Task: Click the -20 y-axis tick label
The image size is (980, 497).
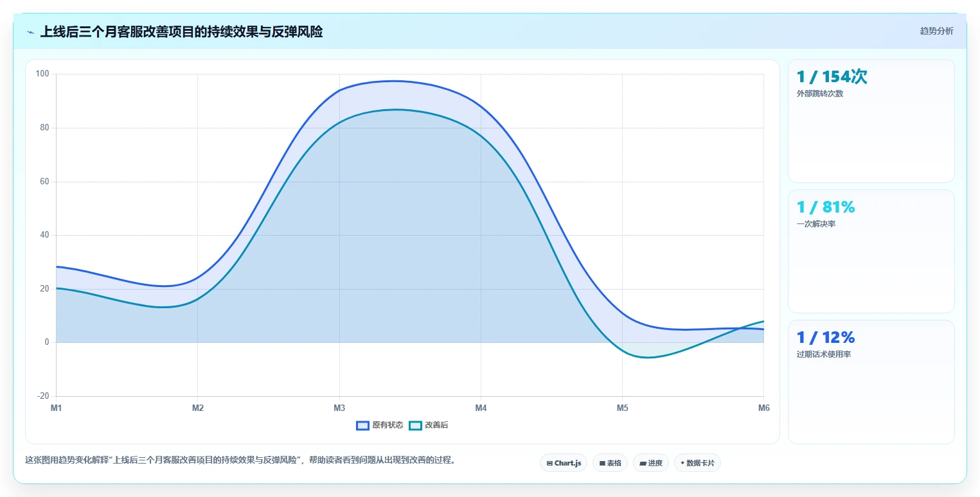Action: [43, 396]
